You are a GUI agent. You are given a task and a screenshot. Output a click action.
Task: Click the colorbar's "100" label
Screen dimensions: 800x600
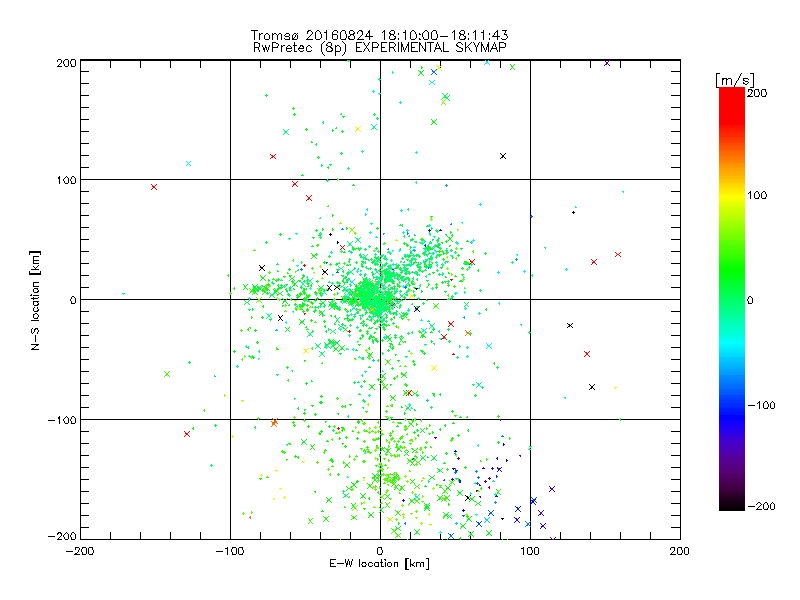point(757,195)
